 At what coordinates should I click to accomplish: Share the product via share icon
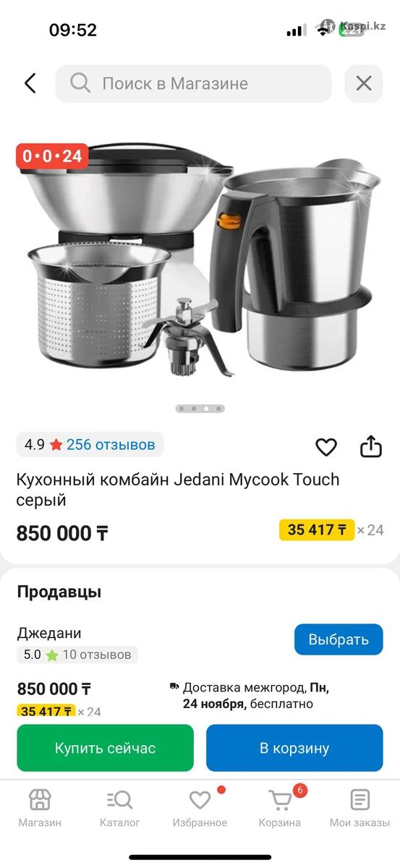click(x=370, y=446)
